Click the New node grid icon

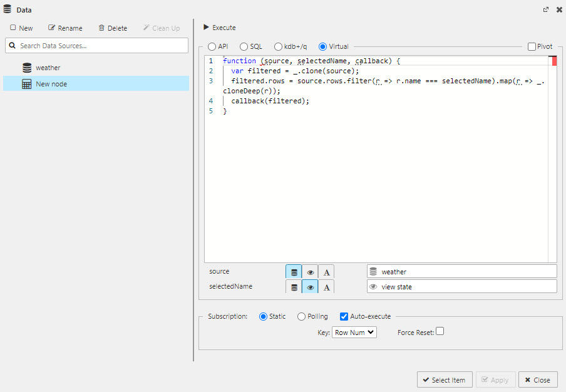[26, 83]
